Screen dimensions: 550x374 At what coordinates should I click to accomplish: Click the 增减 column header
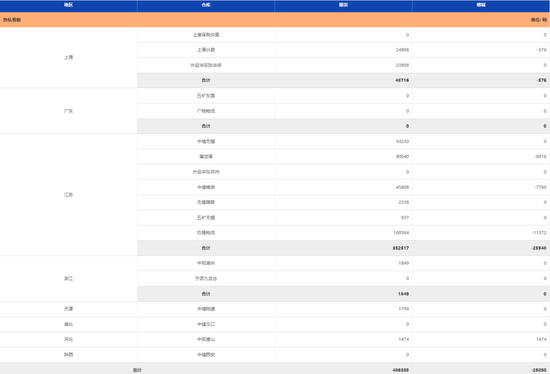coord(481,5)
